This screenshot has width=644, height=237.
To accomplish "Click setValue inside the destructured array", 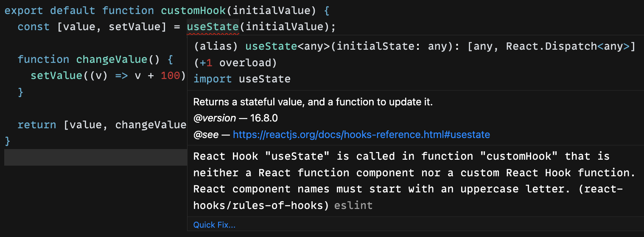I will click(x=134, y=27).
